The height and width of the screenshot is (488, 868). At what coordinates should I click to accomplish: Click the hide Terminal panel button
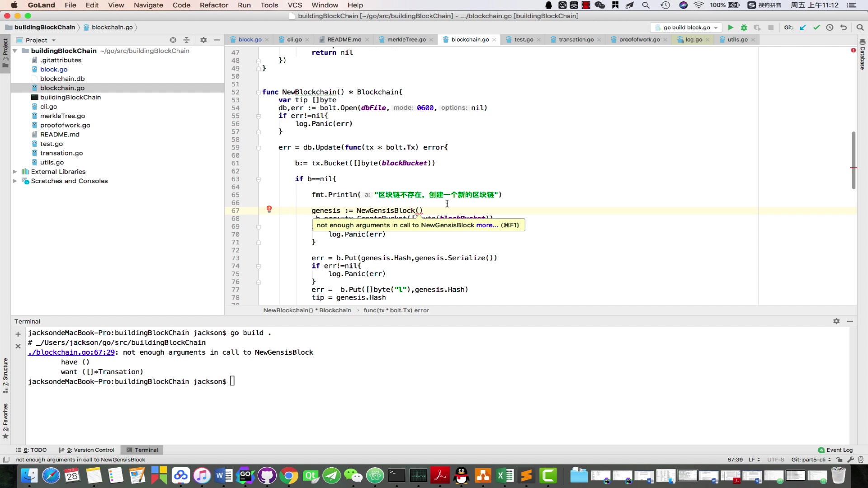pos(850,321)
